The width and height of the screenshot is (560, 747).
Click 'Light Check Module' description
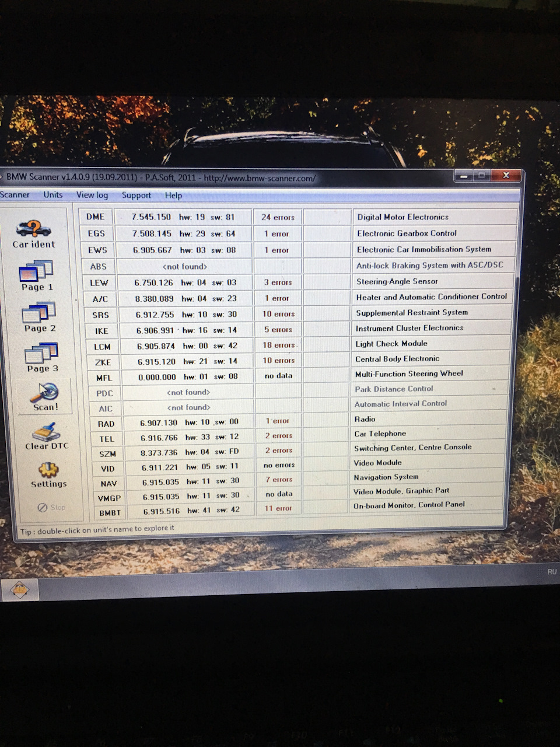pyautogui.click(x=391, y=343)
